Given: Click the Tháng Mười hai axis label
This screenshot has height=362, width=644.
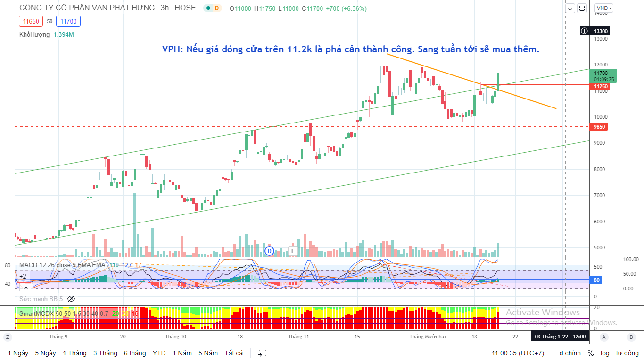Looking at the screenshot, I should [428, 337].
